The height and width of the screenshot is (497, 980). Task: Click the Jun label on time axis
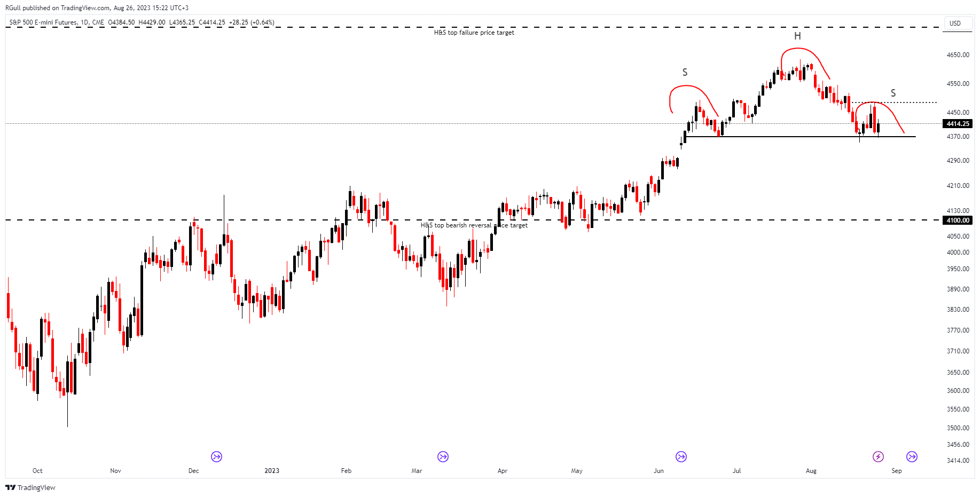pos(658,471)
